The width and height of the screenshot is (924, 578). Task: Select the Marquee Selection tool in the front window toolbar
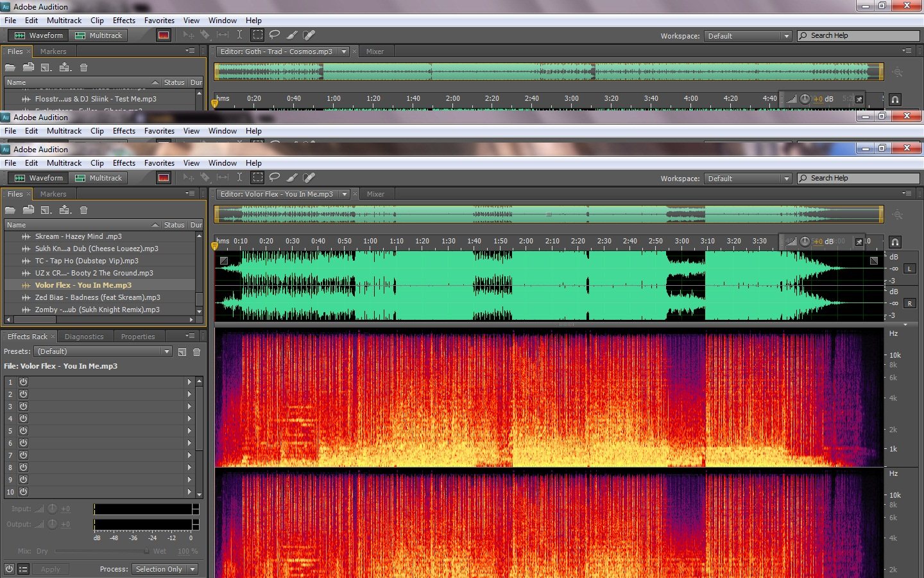257,178
